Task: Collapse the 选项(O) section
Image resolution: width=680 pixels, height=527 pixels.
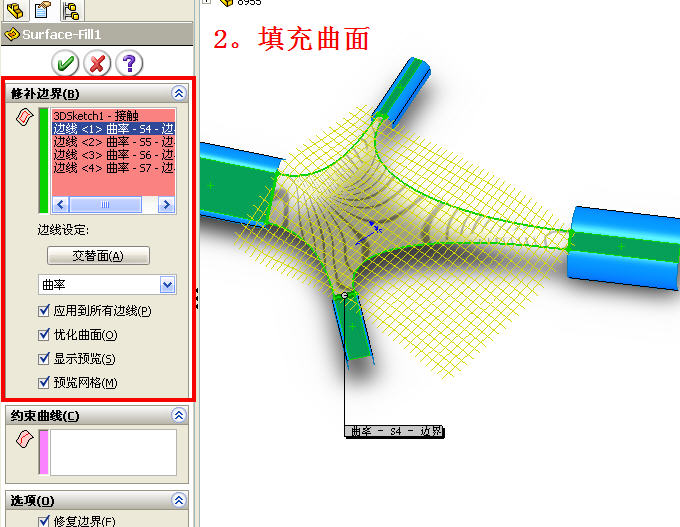Action: coord(179,500)
